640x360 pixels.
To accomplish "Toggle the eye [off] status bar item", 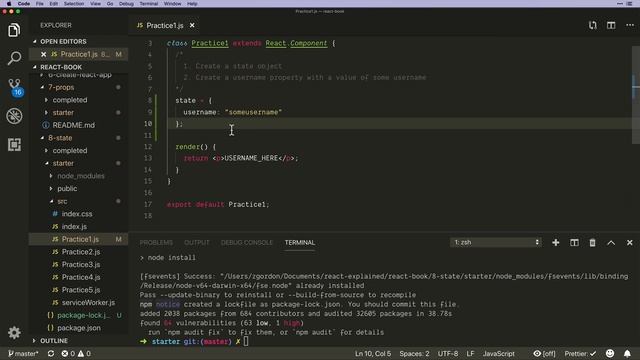I will 544,353.
